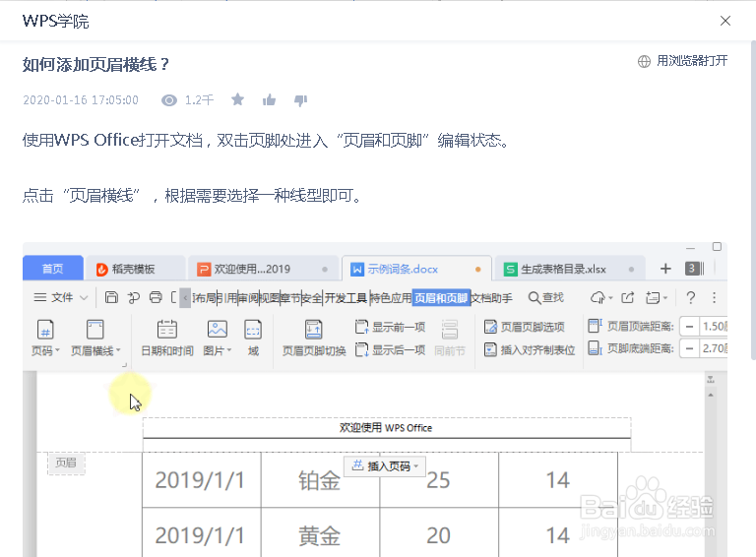Select the 页眉和页脚 ribbon tab
Screen dimensions: 756x557
(441, 298)
